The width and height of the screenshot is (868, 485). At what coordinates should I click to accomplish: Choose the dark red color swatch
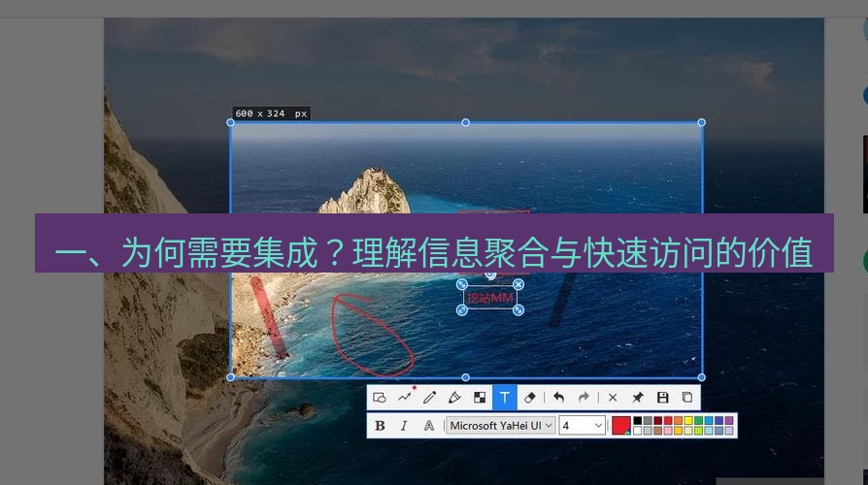[657, 420]
